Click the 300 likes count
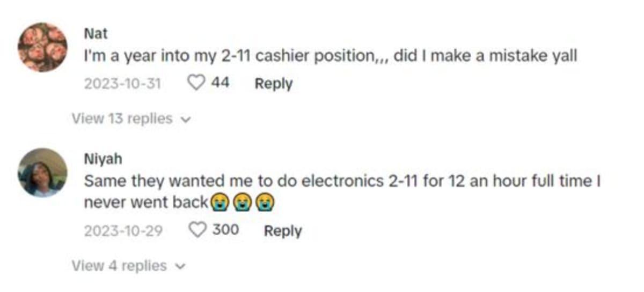 tap(225, 230)
